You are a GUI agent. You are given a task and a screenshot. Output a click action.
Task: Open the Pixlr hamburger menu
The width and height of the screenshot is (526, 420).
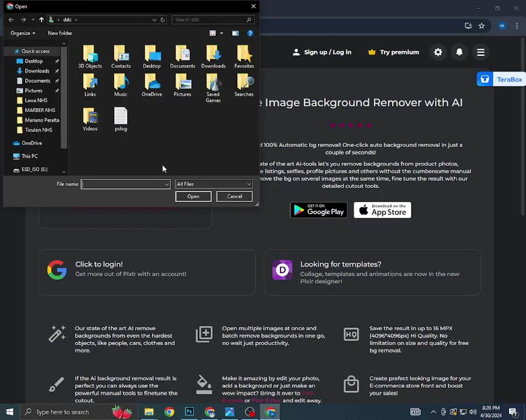click(x=481, y=52)
